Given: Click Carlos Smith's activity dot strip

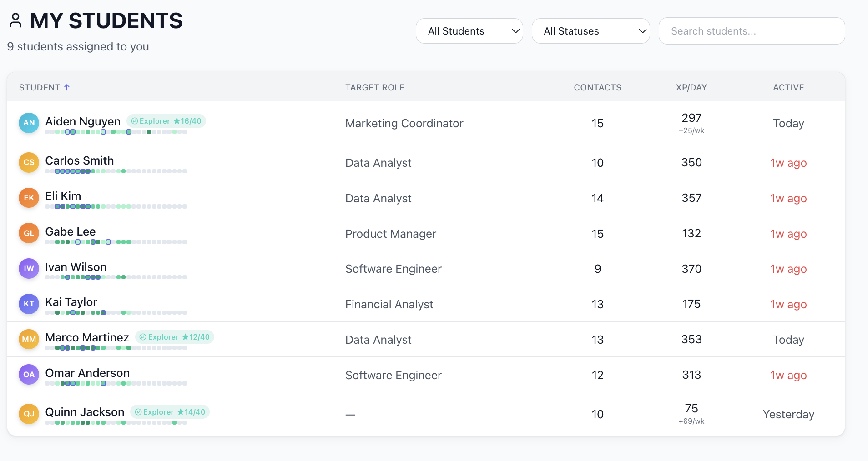Looking at the screenshot, I should point(116,171).
